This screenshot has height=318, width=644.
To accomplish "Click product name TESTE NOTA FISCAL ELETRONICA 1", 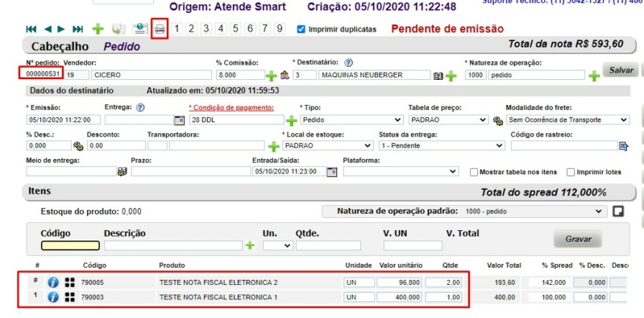I will pos(218,297).
